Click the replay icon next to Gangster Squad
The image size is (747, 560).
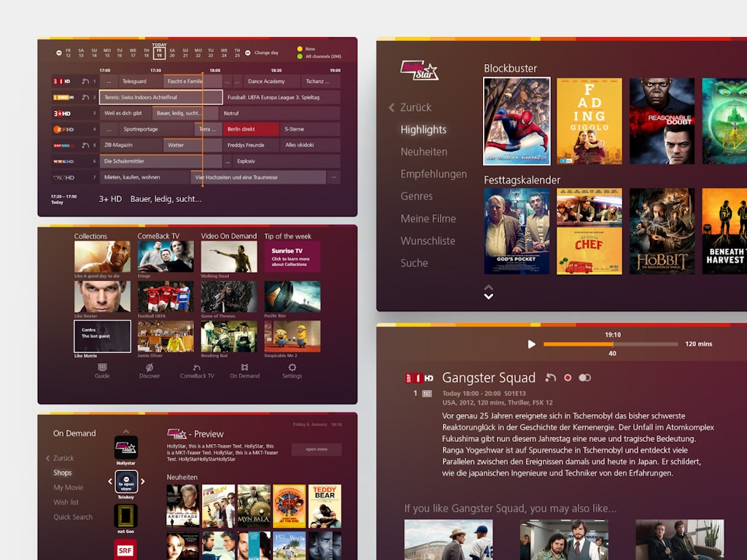pyautogui.click(x=551, y=378)
